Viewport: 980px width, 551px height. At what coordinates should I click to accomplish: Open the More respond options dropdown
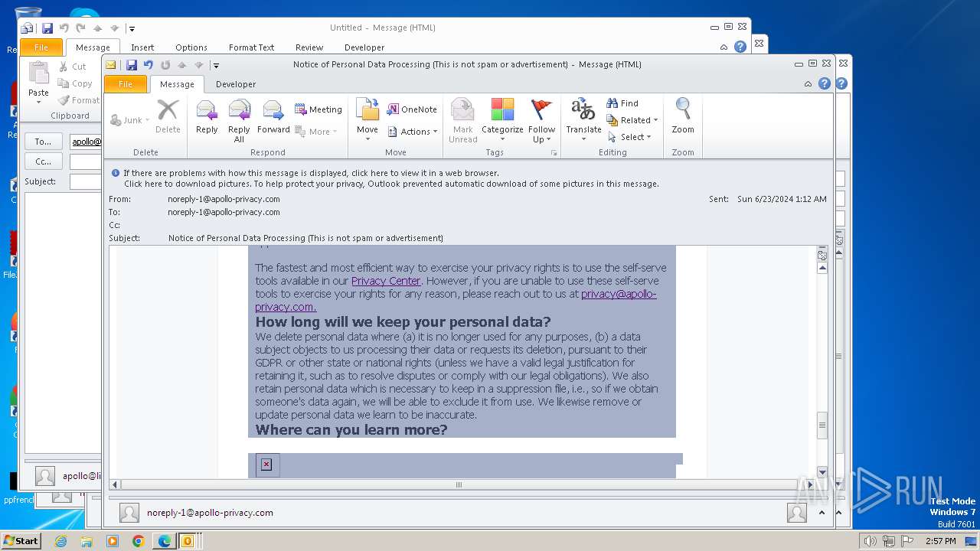click(317, 132)
